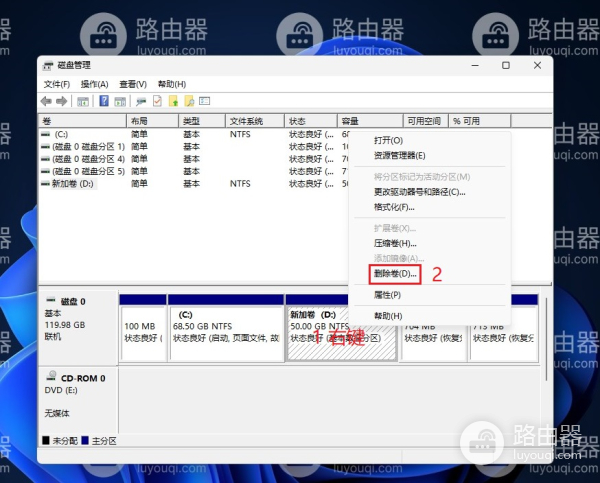Viewport: 600px width, 483px height.
Task: Select 更改驱动器号和路径(C)... menu entry
Action: [x=430, y=192]
